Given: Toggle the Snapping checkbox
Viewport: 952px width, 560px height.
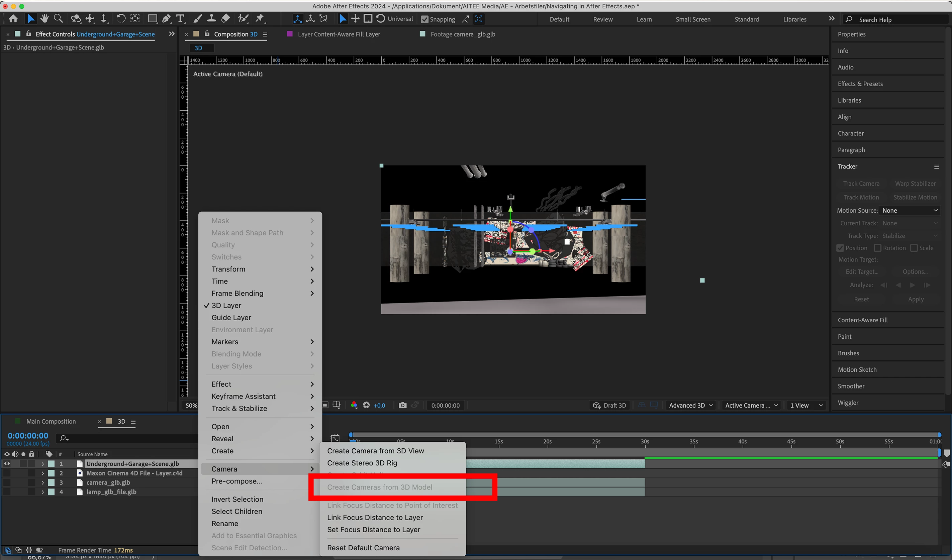Looking at the screenshot, I should (424, 19).
